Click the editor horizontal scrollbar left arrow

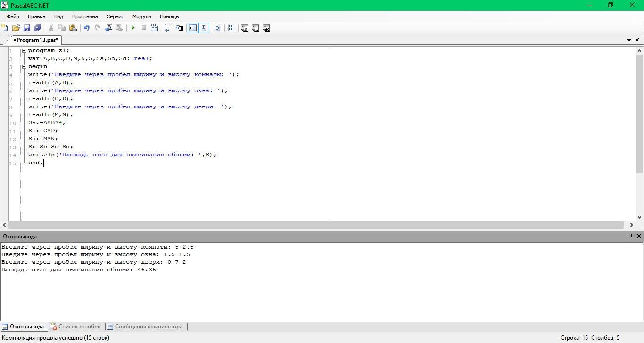pos(4,225)
